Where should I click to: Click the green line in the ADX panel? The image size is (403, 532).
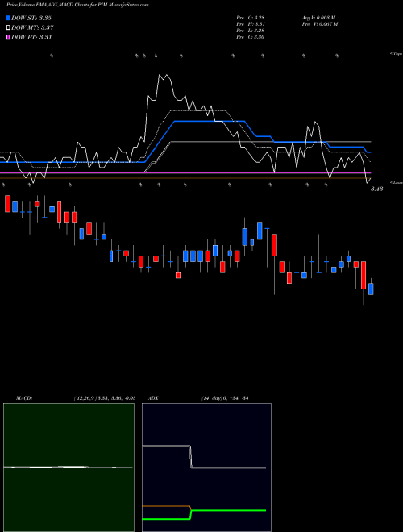[x=228, y=510]
